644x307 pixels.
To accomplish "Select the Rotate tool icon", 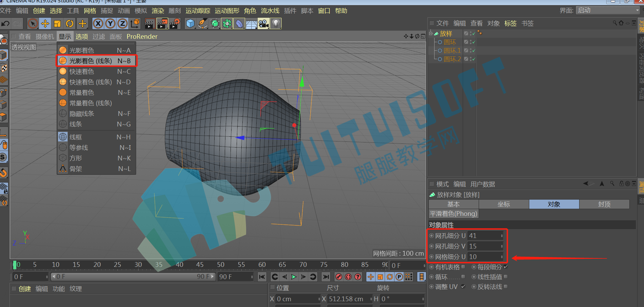I will [x=70, y=23].
